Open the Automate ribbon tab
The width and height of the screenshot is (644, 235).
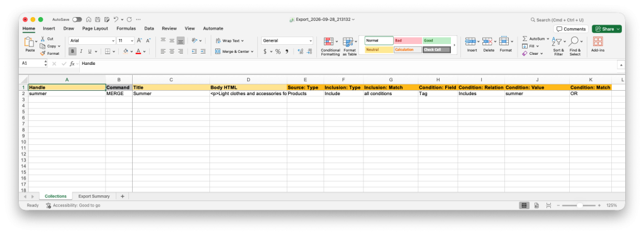click(213, 28)
